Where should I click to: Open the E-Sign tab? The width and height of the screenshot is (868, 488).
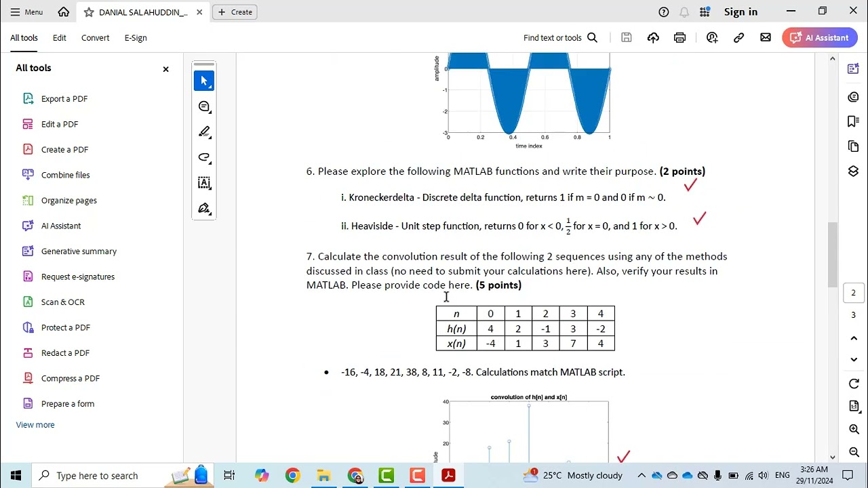click(136, 38)
